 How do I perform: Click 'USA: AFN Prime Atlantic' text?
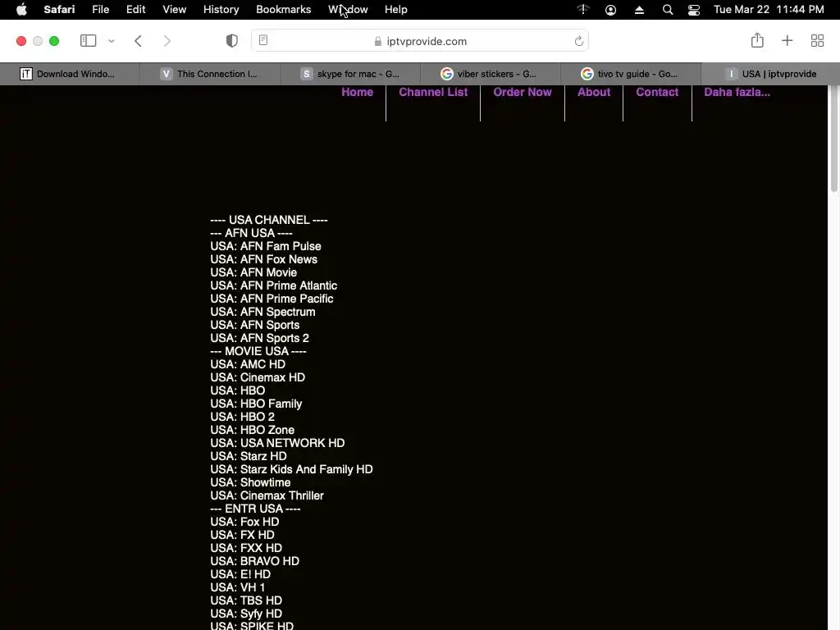point(274,285)
